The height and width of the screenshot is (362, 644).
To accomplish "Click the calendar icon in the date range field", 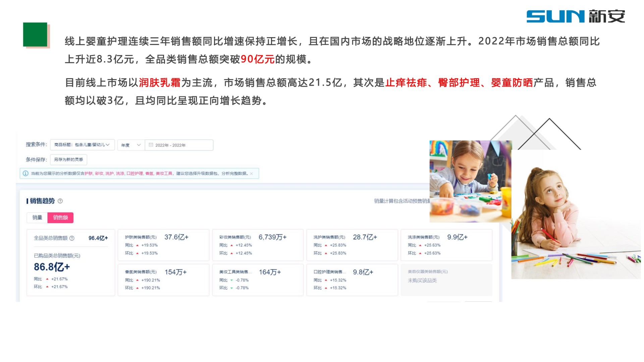I will 151,145.
